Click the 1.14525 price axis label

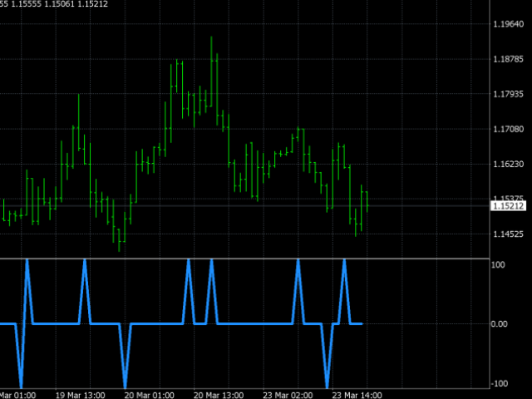pyautogui.click(x=508, y=234)
